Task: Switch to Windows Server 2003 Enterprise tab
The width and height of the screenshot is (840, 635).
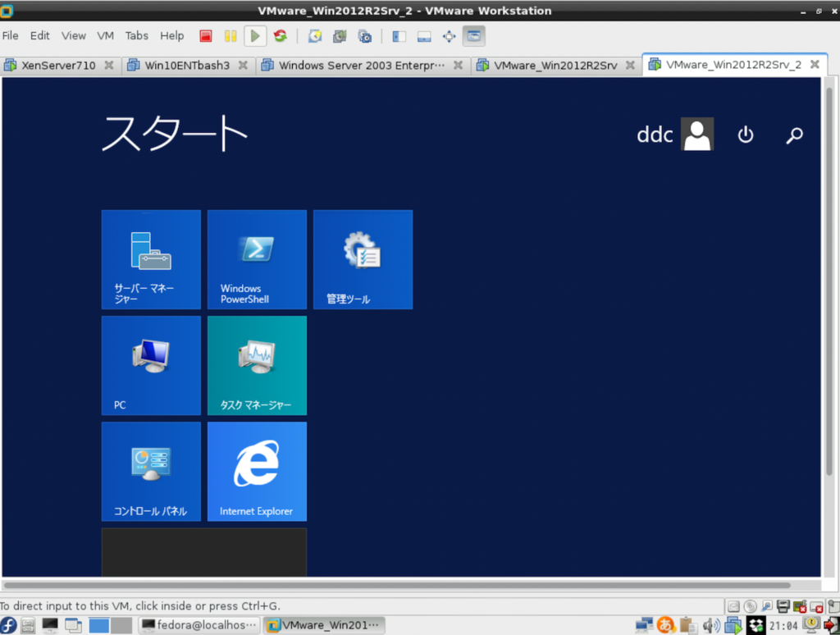Action: pyautogui.click(x=362, y=66)
